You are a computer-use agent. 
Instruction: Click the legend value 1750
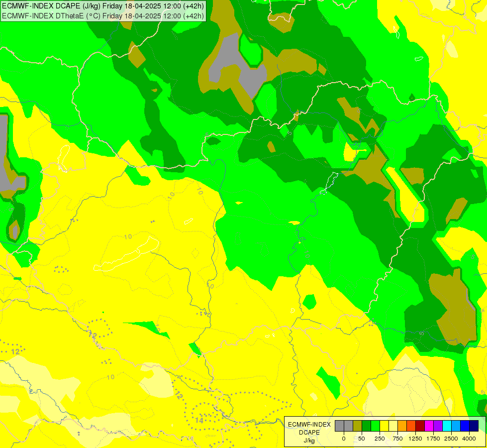(x=433, y=439)
